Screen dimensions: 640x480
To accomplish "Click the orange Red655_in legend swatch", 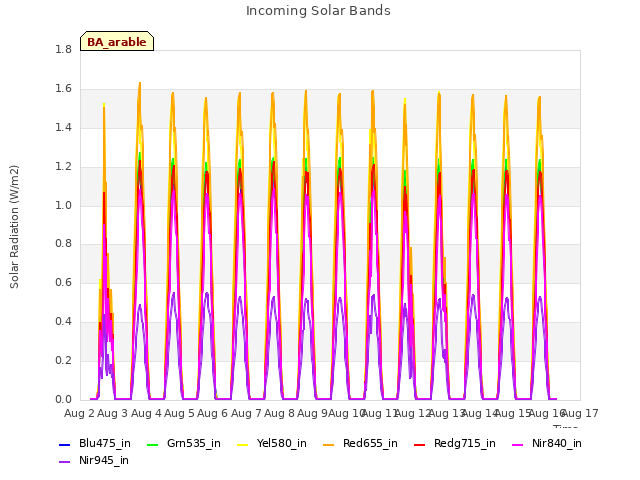I will click(329, 444).
